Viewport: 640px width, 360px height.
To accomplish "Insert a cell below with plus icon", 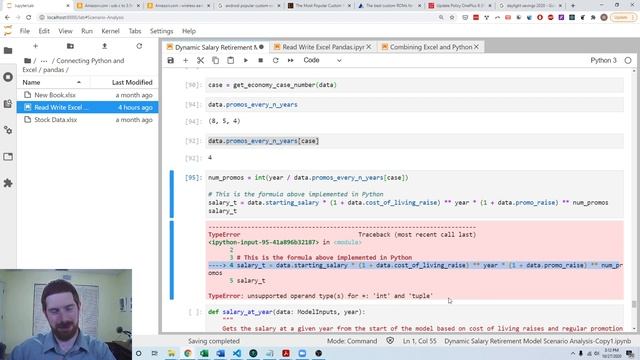I will (185, 60).
